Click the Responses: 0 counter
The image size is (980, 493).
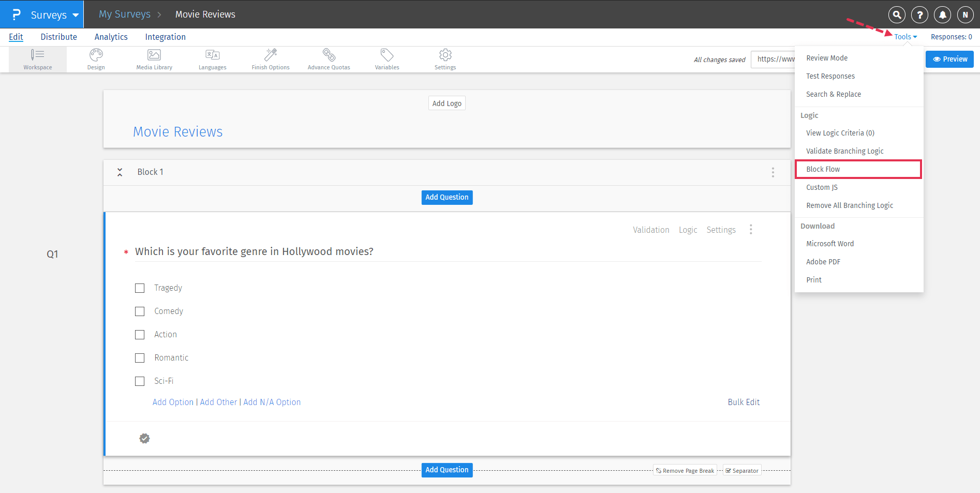951,37
